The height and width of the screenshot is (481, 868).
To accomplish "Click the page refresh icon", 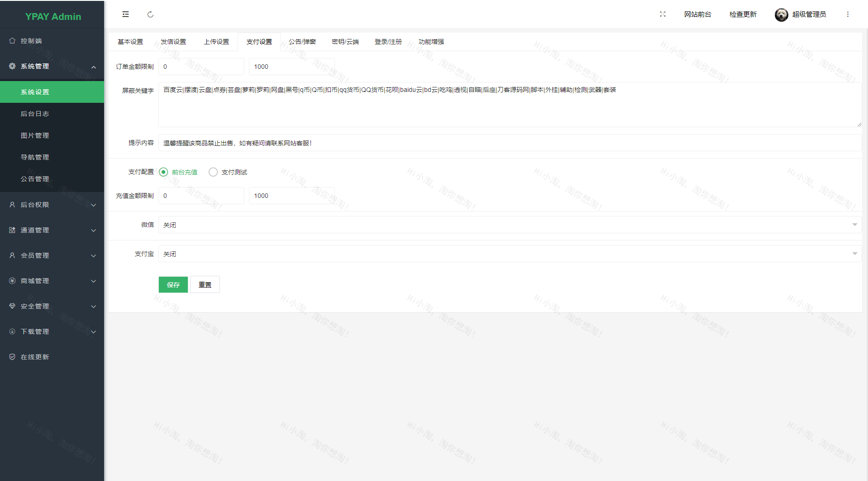I will click(x=150, y=14).
